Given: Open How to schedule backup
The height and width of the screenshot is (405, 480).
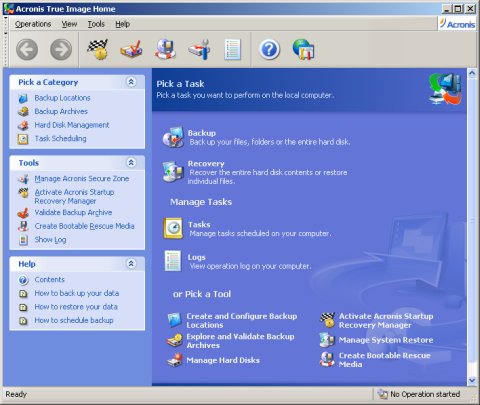Looking at the screenshot, I should pyautogui.click(x=74, y=320).
